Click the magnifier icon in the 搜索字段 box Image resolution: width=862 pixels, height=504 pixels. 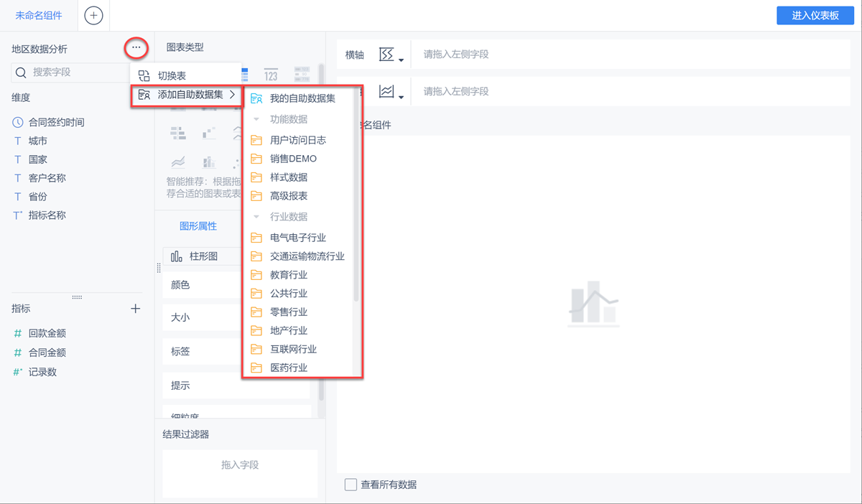click(x=21, y=73)
